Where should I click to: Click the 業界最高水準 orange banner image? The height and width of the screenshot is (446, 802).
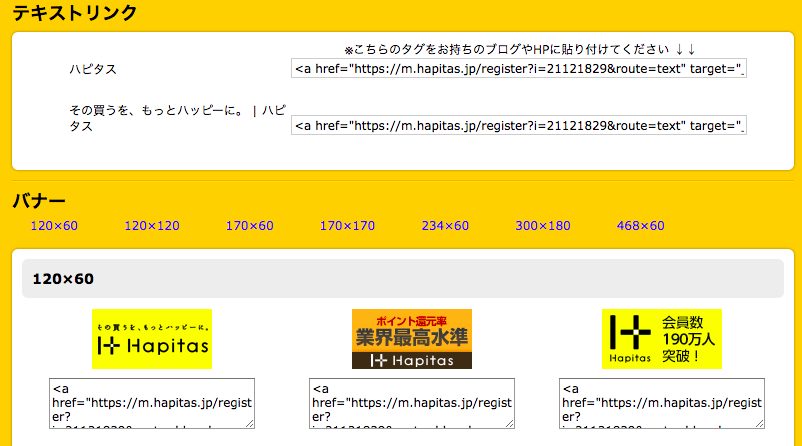click(412, 339)
